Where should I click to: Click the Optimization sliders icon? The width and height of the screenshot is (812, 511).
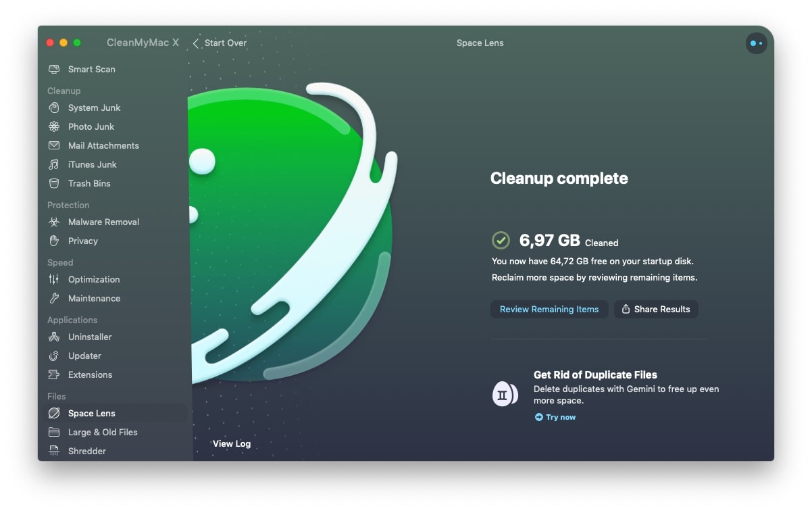pyautogui.click(x=54, y=279)
